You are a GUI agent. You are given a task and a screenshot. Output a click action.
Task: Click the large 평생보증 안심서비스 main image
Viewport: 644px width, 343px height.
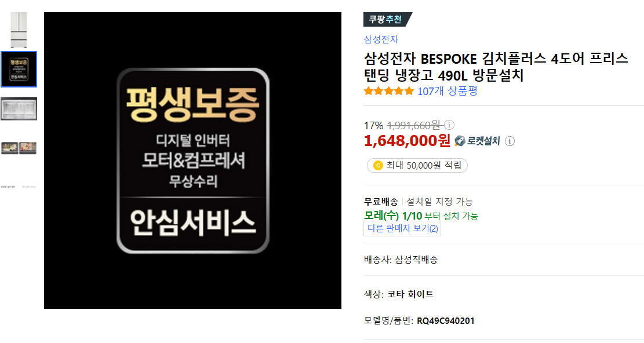click(192, 160)
